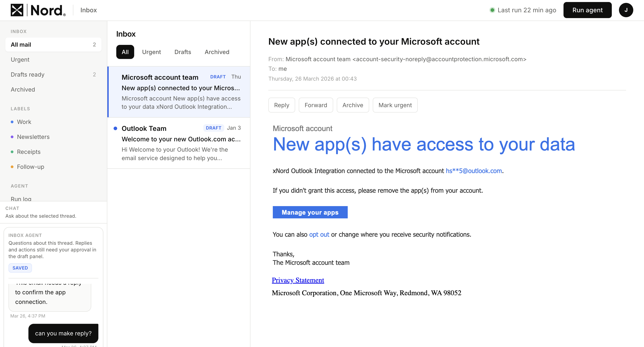Click the opt out link
Viewport: 644px width, 347px height.
click(x=319, y=234)
